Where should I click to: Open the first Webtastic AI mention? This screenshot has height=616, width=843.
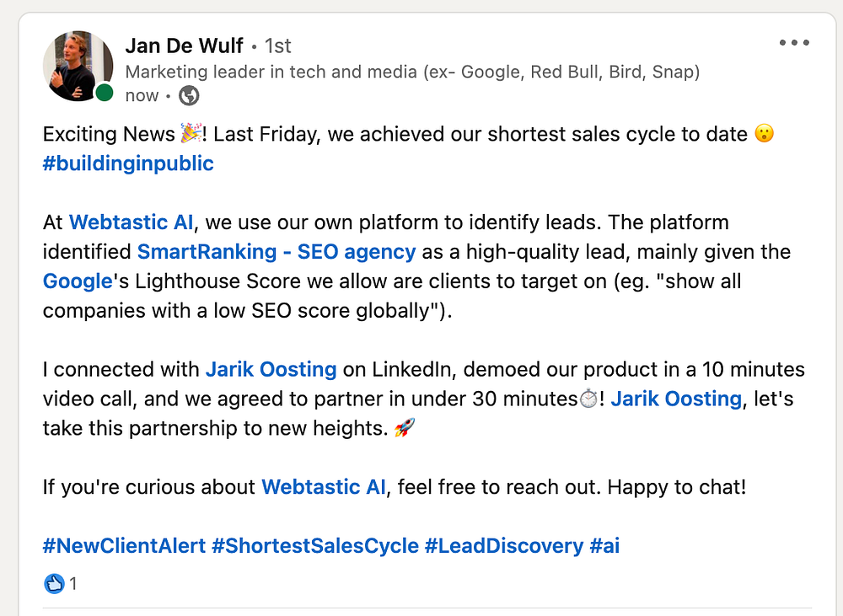point(131,222)
